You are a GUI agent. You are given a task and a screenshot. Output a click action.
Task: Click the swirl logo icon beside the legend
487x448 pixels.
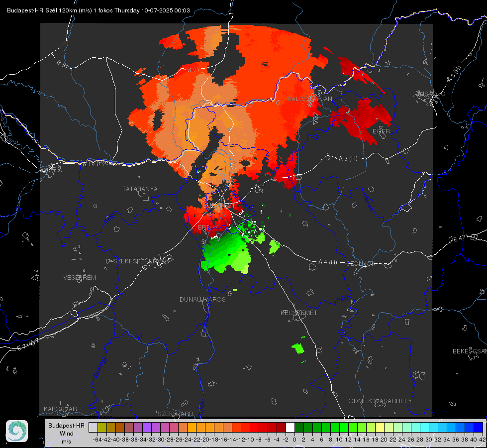[17, 431]
